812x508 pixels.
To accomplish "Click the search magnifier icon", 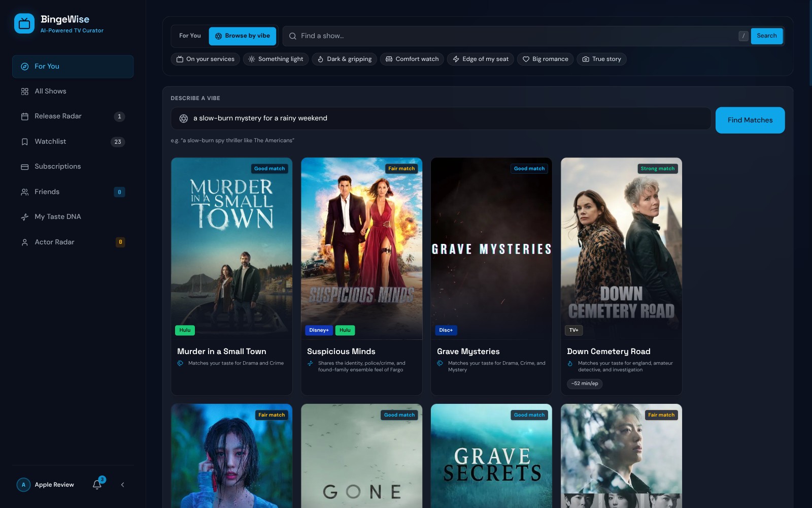I will pos(293,36).
